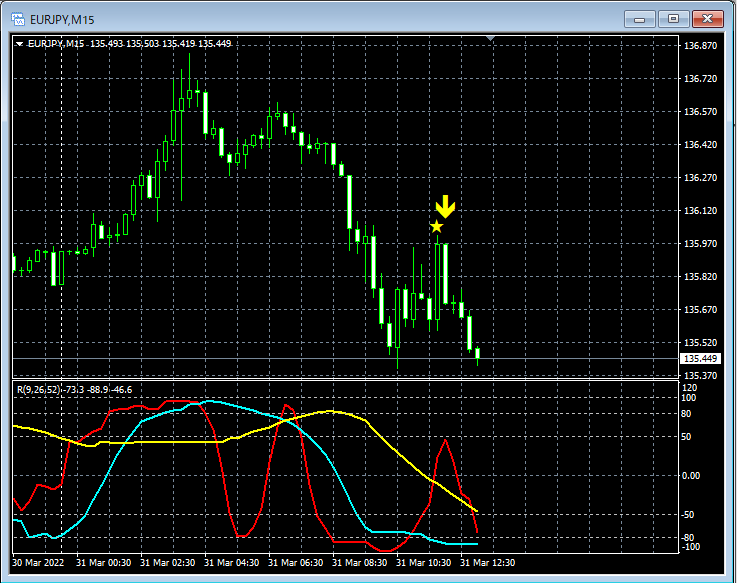Click the 136.870 price scale value
Screen dimensions: 738x583
point(700,46)
